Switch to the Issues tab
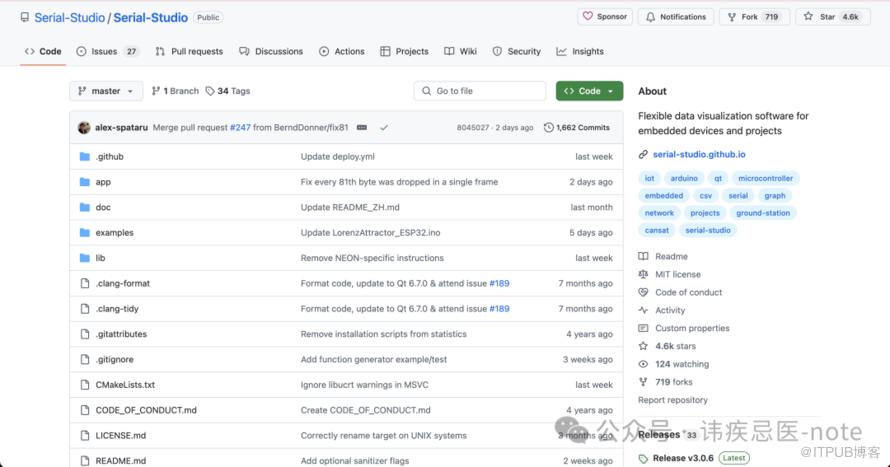This screenshot has height=467, width=890. 107,51
